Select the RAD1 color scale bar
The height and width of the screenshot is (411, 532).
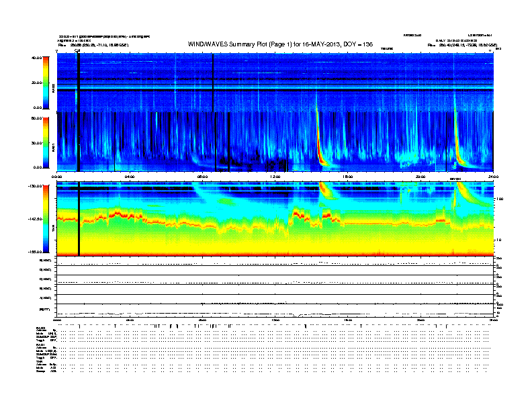(x=46, y=143)
